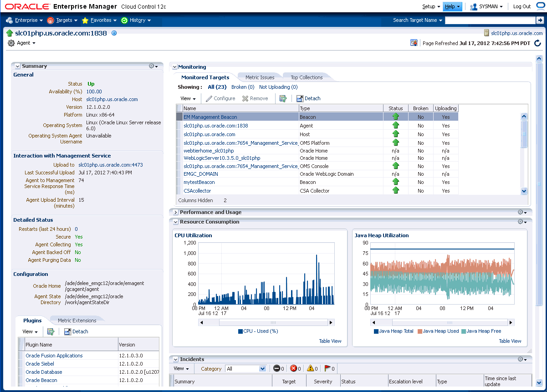Image resolution: width=547 pixels, height=392 pixels.
Task: Click the Remove toolbar button
Action: click(x=255, y=98)
